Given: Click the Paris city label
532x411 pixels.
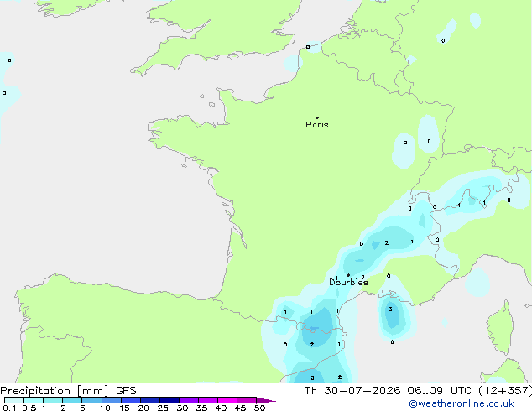Looking at the screenshot, I should 317,125.
